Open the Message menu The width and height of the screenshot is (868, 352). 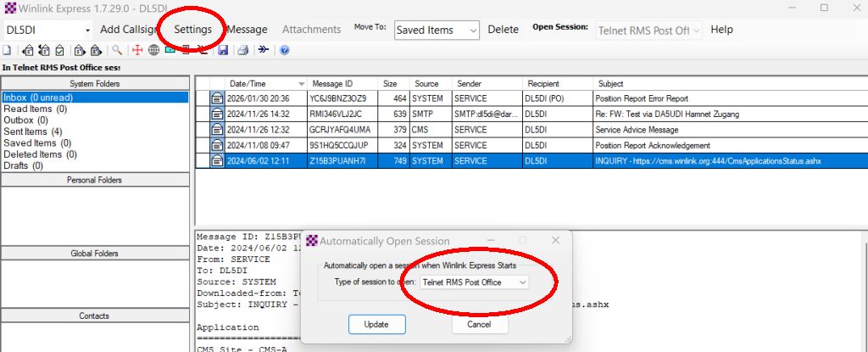click(247, 30)
